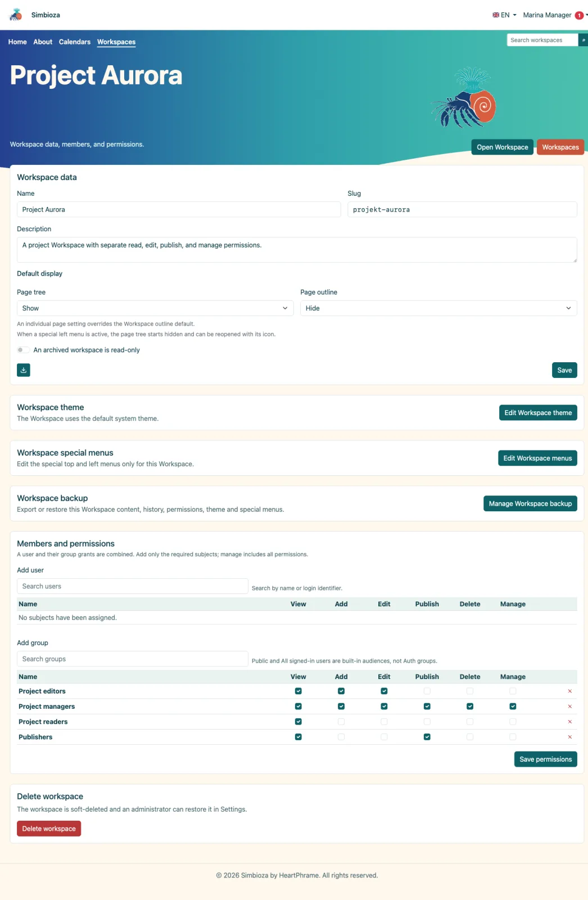588x900 pixels.
Task: Save the workspace data
Action: [564, 370]
